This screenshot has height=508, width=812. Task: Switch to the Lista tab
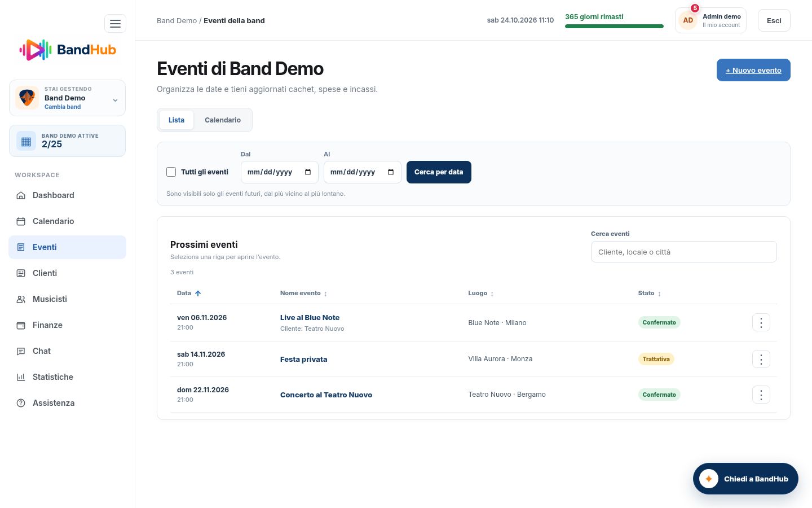(x=176, y=120)
